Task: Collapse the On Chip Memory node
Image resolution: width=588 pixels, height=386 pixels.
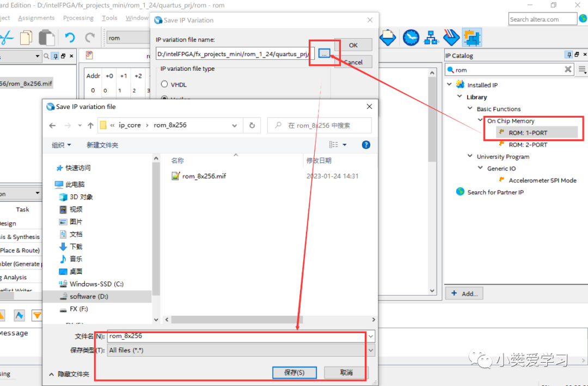Action: point(480,120)
